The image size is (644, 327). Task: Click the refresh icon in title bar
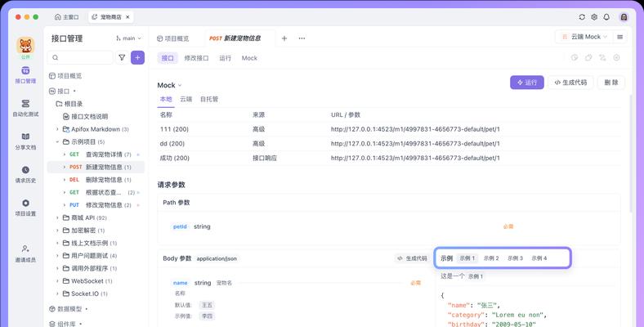[582, 17]
